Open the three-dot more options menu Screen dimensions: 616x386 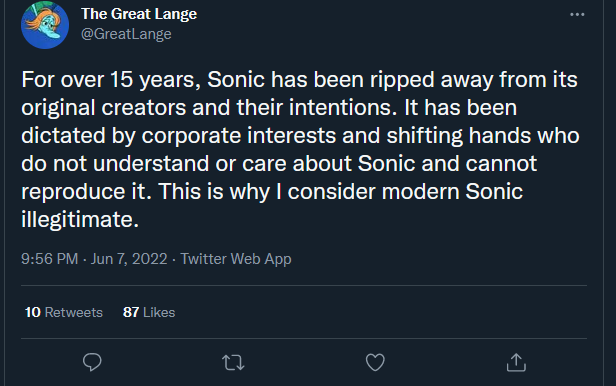point(577,15)
